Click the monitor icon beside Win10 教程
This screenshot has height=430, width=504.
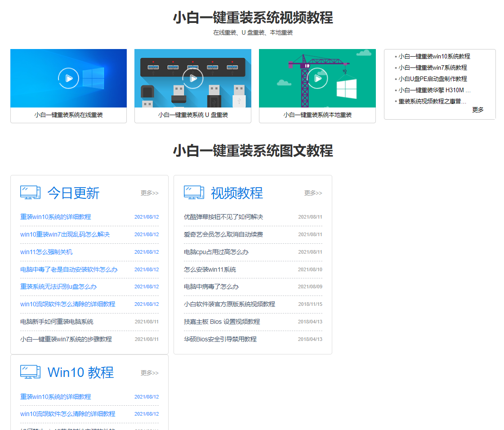point(30,372)
